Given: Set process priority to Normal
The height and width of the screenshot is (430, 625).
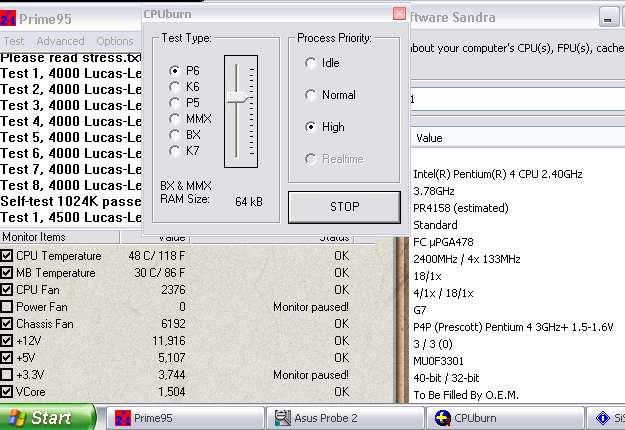Looking at the screenshot, I should [310, 95].
